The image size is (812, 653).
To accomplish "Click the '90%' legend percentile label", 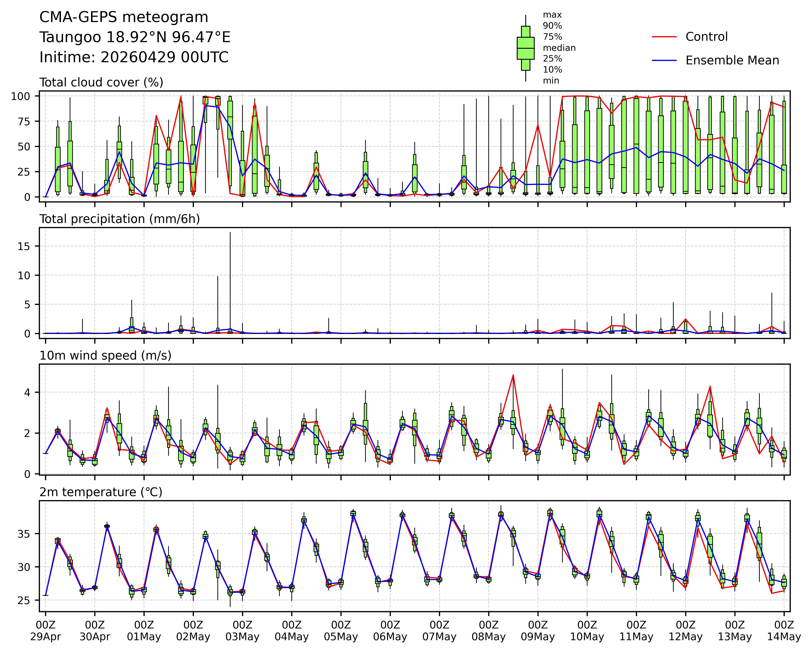I will (552, 26).
